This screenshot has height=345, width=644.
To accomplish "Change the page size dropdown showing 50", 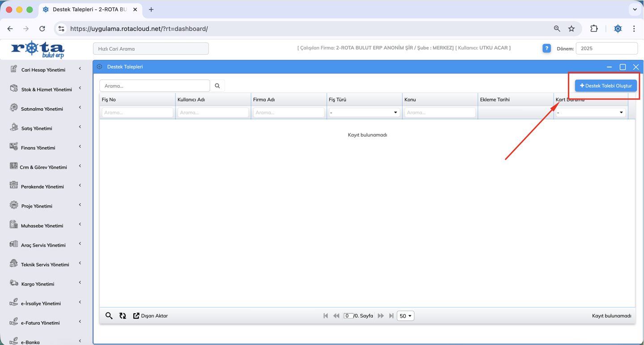I will 405,316.
